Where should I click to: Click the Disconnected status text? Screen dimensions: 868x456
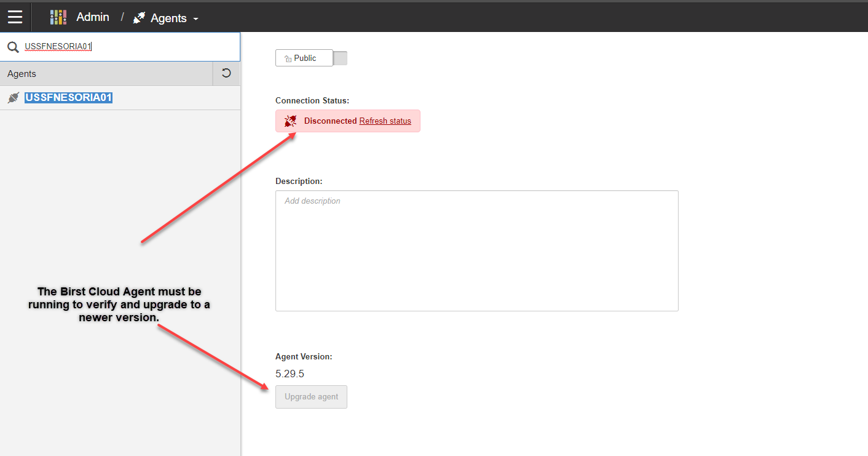[330, 121]
